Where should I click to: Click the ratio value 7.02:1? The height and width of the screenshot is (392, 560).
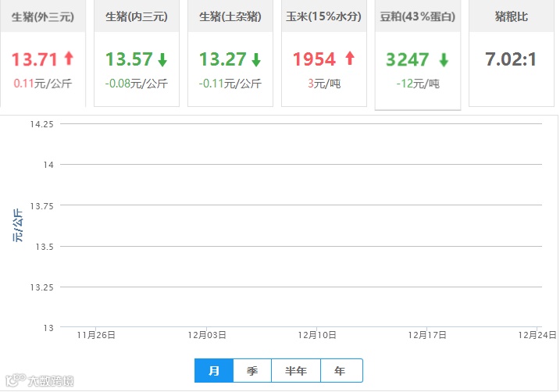[x=511, y=59]
